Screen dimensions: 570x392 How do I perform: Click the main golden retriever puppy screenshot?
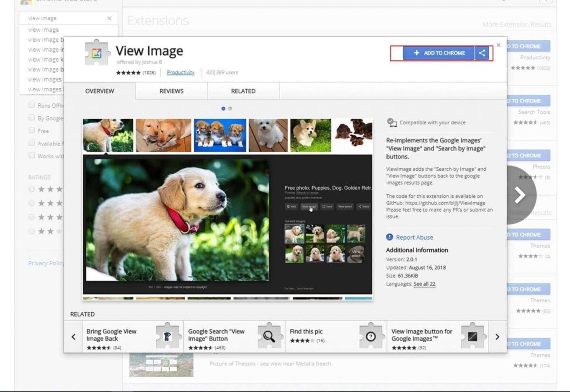[x=178, y=219]
